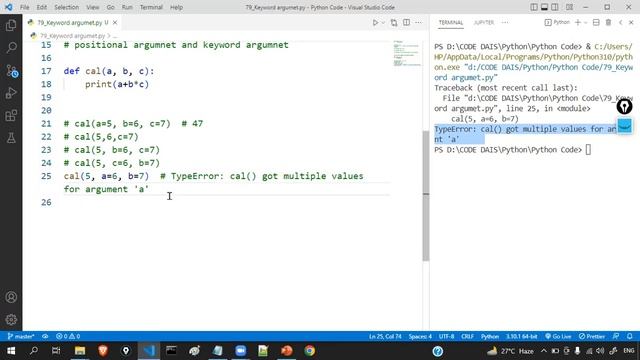Open File Explorer from taskbar
The image size is (640, 360).
click(80, 351)
